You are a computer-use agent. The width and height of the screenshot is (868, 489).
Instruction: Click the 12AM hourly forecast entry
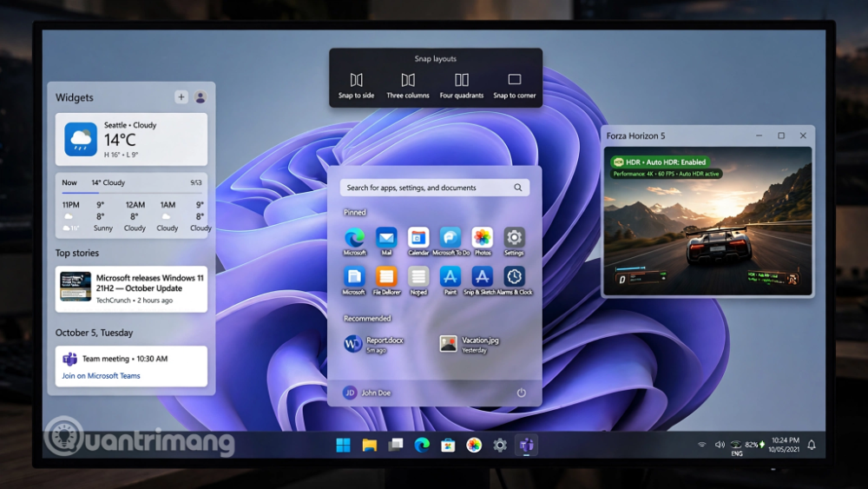[135, 216]
